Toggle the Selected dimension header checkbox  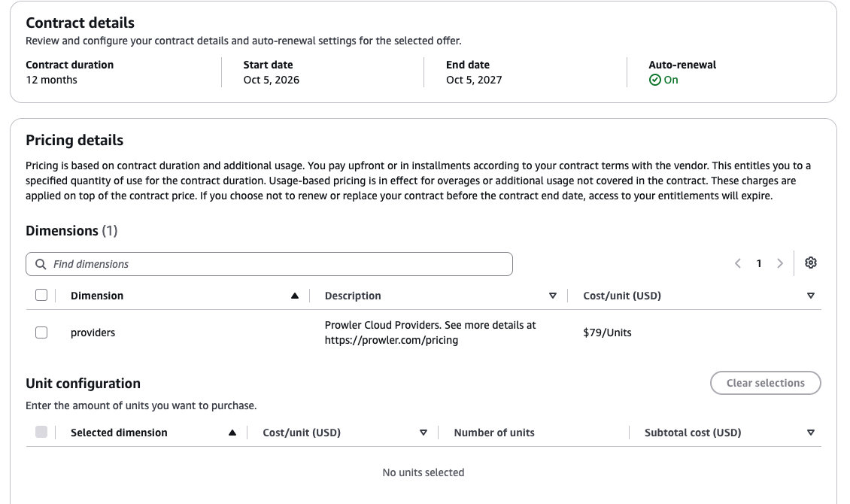point(41,432)
